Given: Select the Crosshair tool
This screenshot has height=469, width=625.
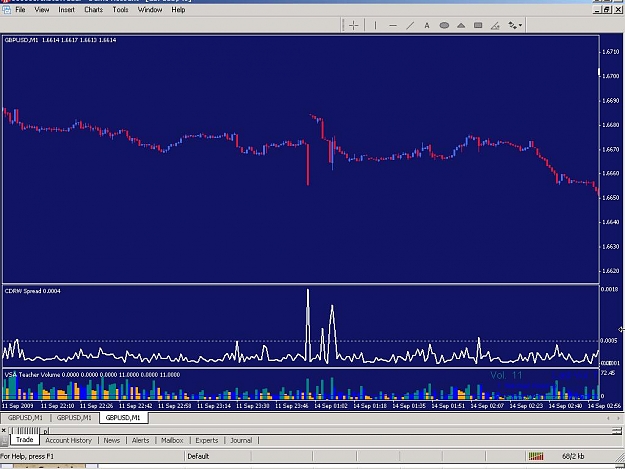Looking at the screenshot, I should tap(353, 26).
